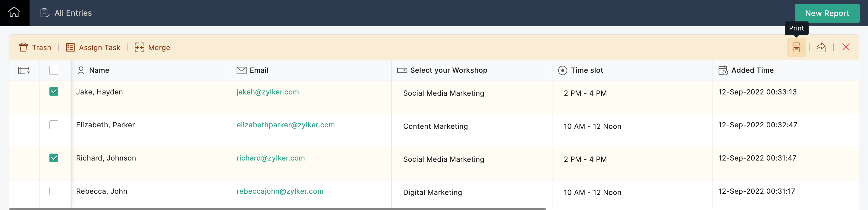Click the Assign Task icon
This screenshot has height=210, width=868.
[x=71, y=48]
